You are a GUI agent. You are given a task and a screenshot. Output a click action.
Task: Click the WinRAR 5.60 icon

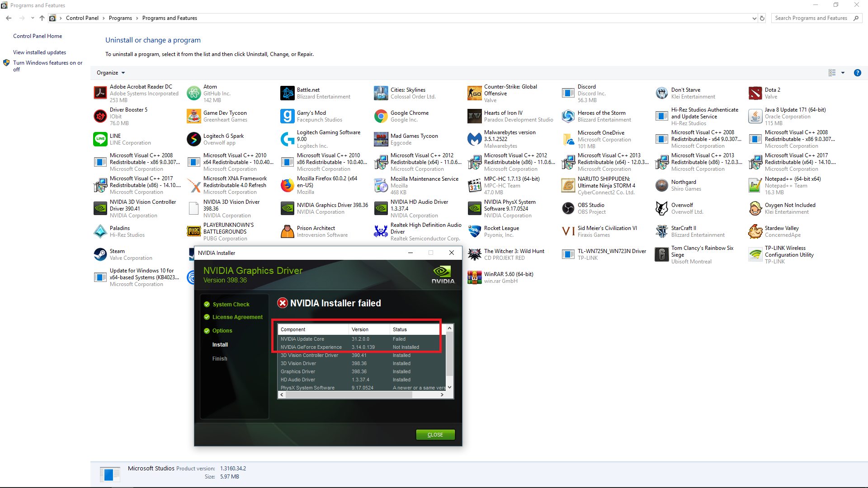474,277
